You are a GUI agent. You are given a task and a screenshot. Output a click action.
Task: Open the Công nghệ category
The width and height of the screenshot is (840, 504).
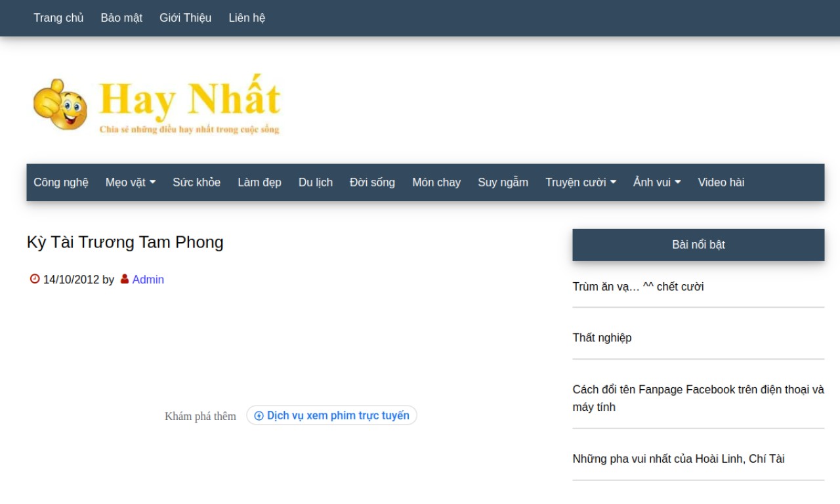61,182
